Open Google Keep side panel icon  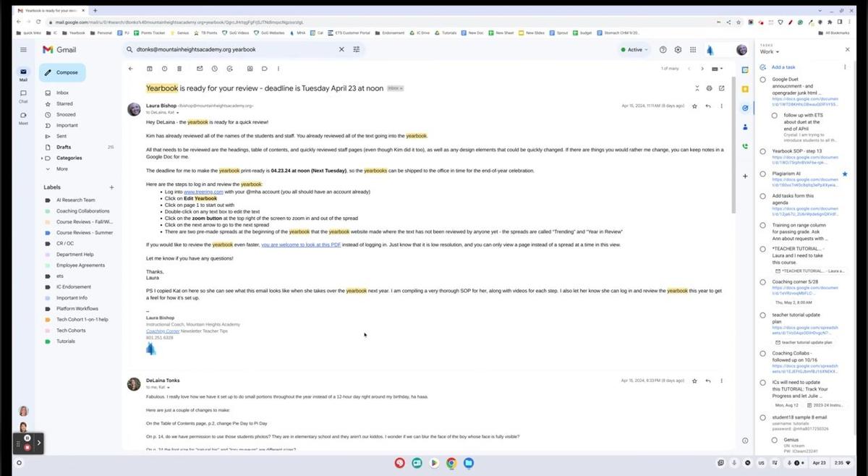[x=745, y=89]
